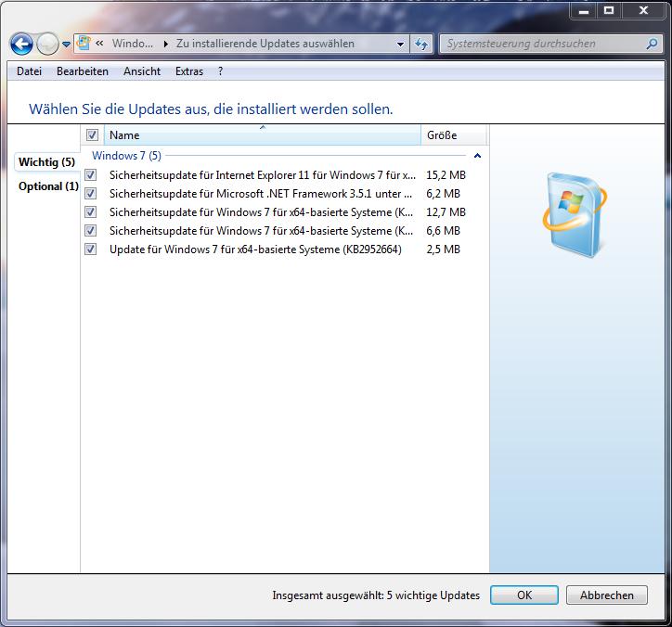Viewport: 672px width, 627px height.
Task: Click the Back navigation arrow button
Action: [x=21, y=44]
